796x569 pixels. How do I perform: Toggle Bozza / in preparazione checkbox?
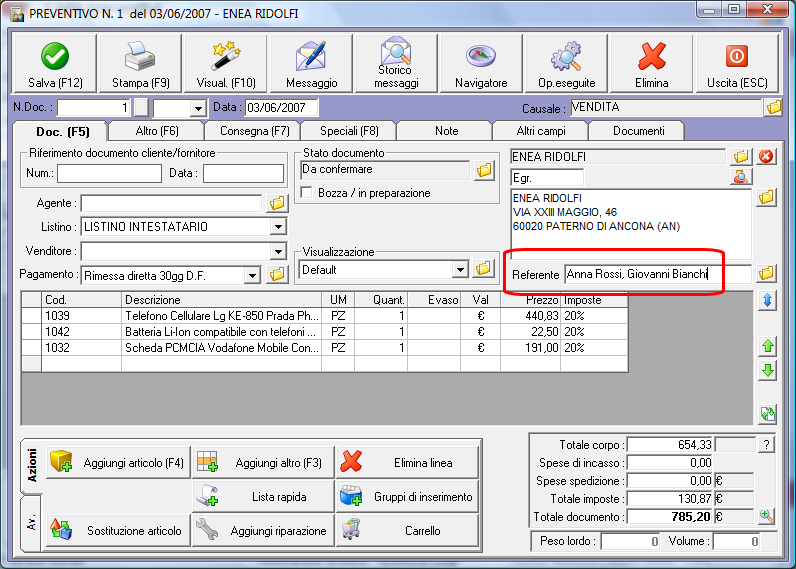pyautogui.click(x=306, y=193)
